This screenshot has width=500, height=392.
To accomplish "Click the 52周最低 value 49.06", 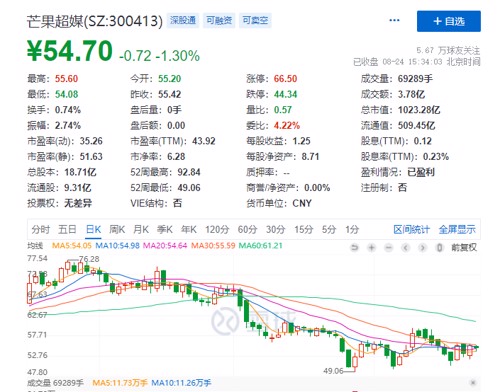I will (x=189, y=188).
